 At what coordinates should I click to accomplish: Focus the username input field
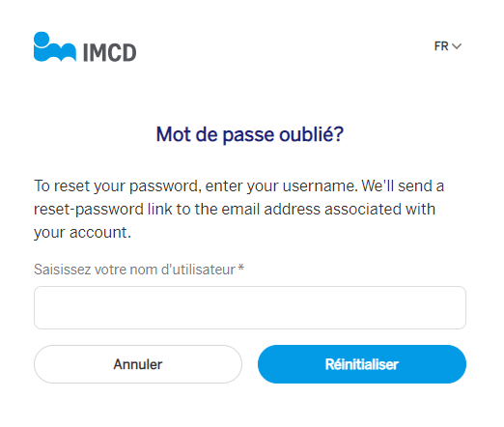point(250,307)
